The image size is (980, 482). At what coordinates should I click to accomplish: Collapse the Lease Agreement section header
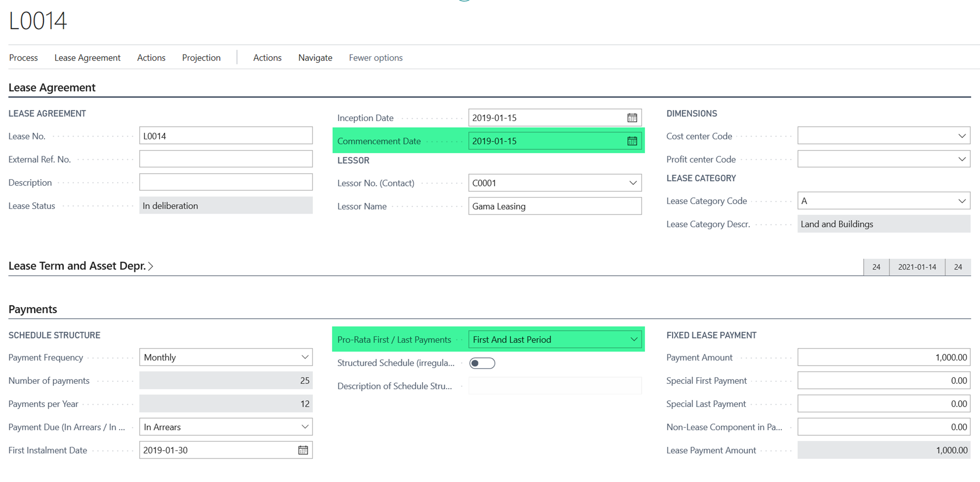tap(52, 87)
